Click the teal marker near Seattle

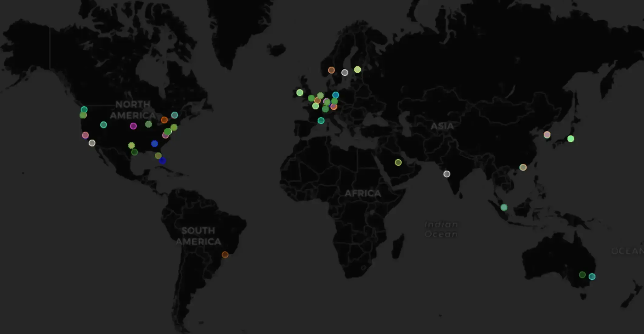pos(84,109)
